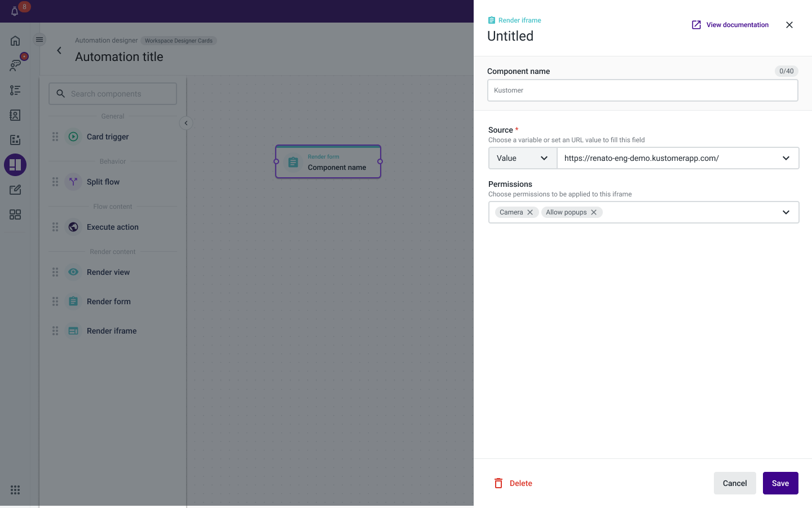This screenshot has width=812, height=508.
Task: Click the Render iframe header icon
Action: [492, 20]
